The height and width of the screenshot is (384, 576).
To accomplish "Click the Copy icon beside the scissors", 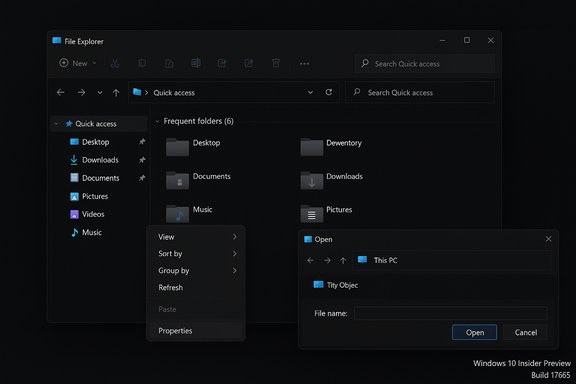I will pos(142,64).
